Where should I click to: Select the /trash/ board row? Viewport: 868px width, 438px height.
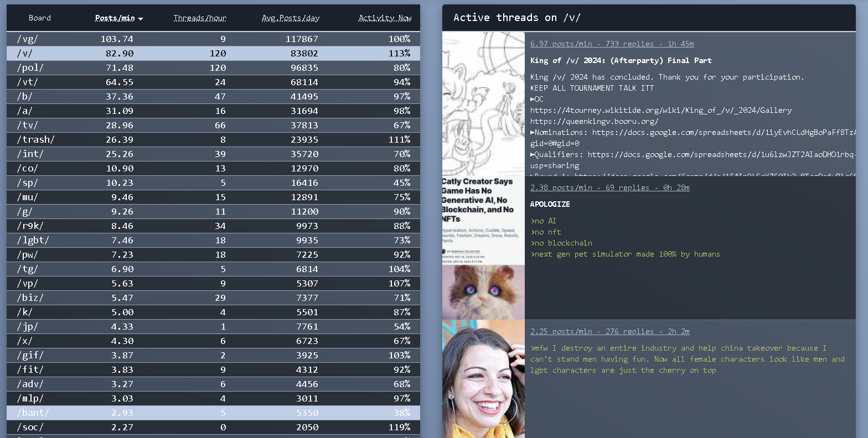213,140
